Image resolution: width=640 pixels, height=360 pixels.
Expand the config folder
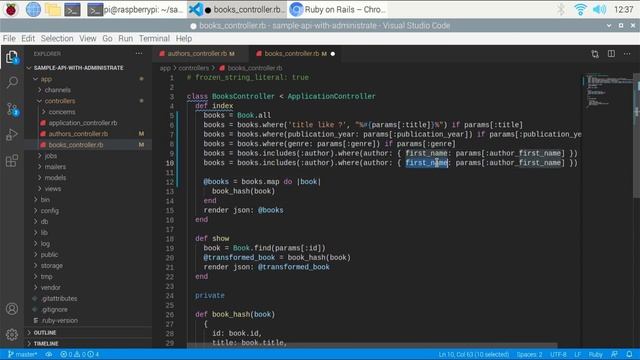50,211
